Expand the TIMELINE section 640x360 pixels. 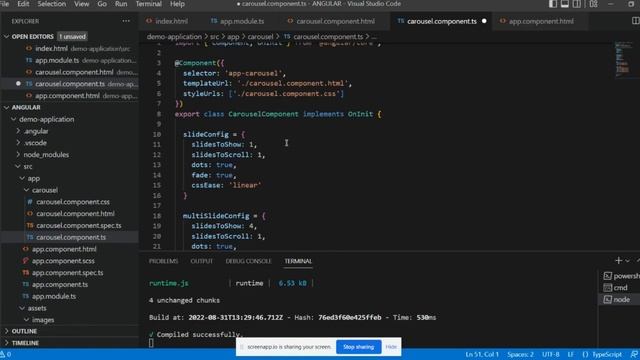[25, 343]
